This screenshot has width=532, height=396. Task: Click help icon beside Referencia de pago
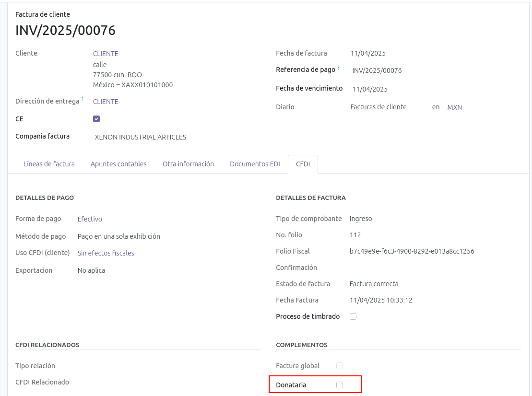point(338,68)
